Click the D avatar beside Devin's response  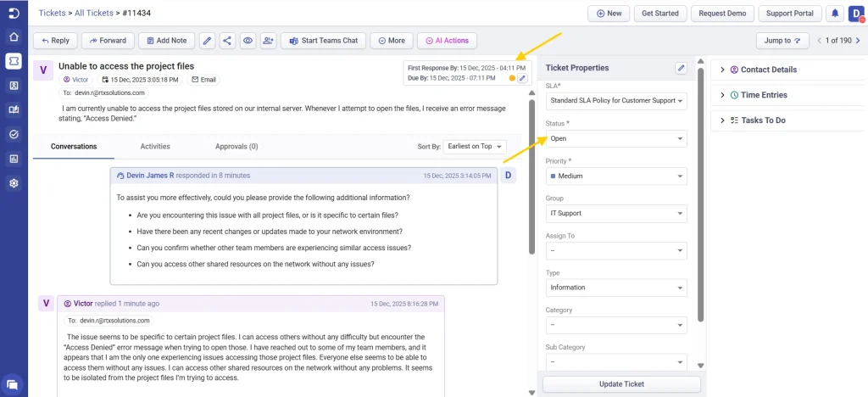coord(509,176)
